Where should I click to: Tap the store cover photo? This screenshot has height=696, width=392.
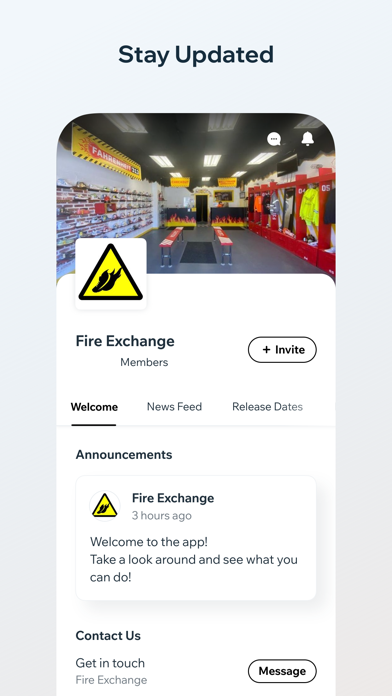(x=196, y=195)
